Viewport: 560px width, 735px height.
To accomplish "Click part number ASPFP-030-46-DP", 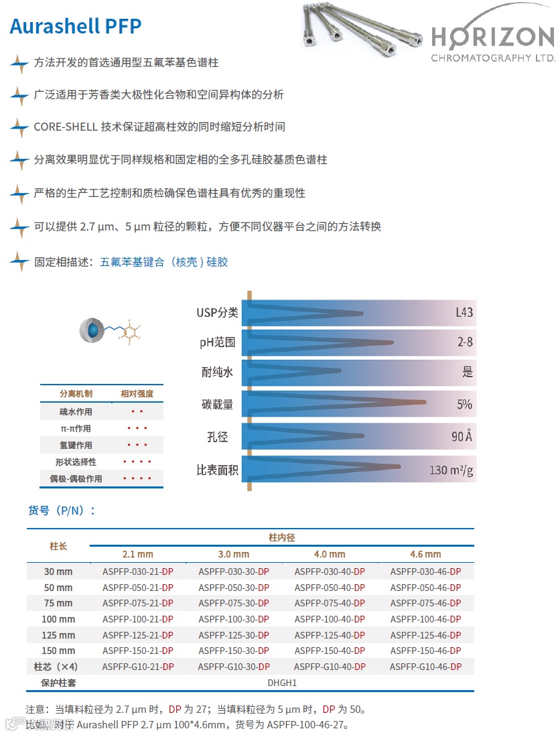I will [x=425, y=572].
